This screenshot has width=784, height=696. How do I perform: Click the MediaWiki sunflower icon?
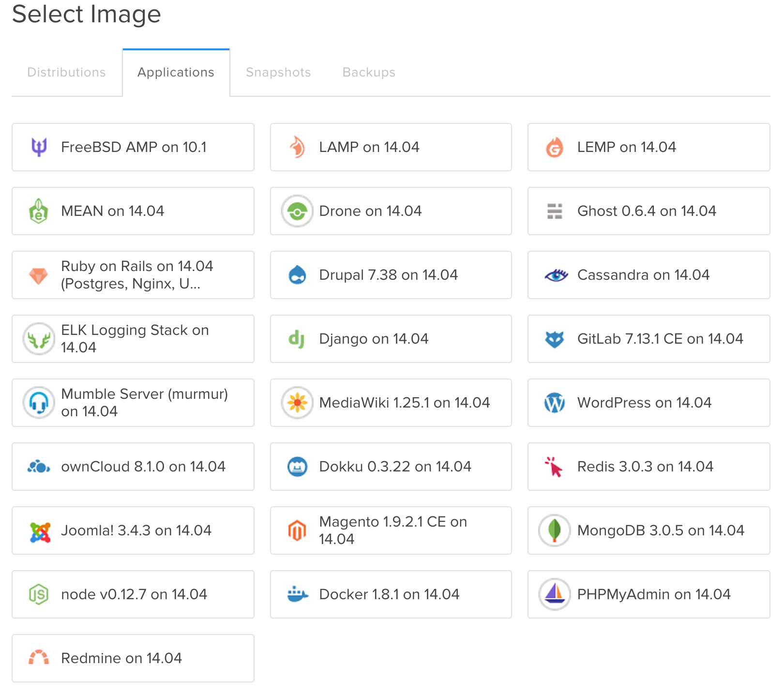(297, 403)
